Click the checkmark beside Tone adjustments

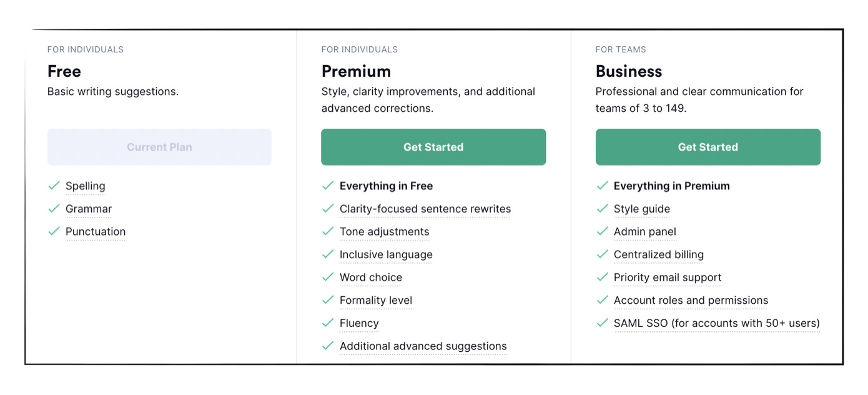[328, 231]
